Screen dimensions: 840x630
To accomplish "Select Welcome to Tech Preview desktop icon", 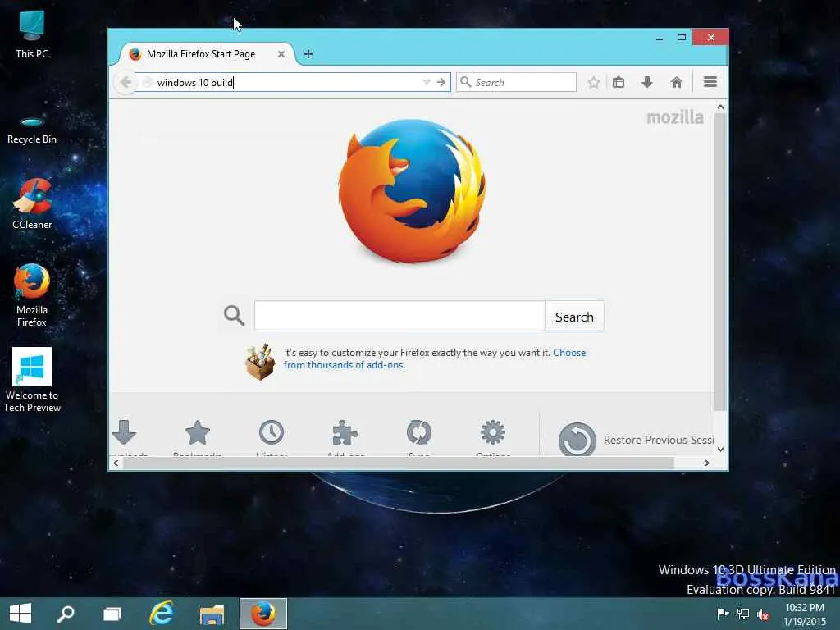I will [32, 381].
